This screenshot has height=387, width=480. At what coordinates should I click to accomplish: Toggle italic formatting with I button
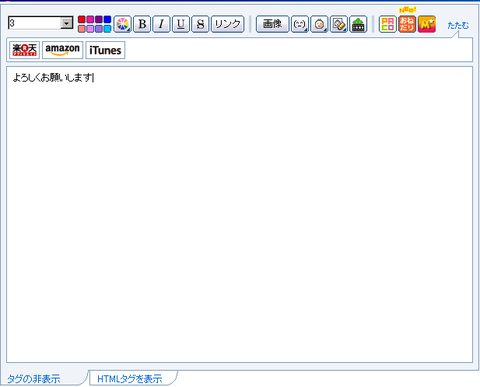coord(161,24)
